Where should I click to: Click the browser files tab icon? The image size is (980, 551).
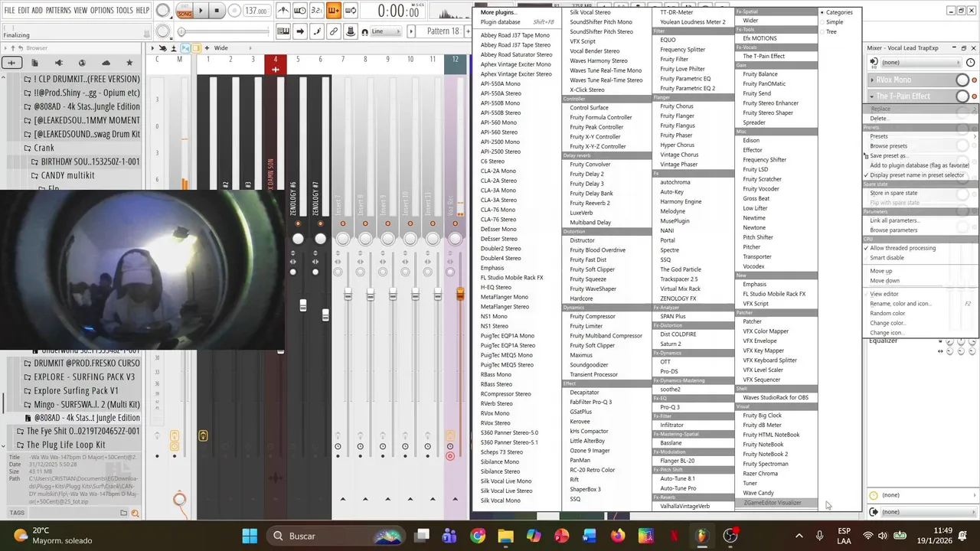[35, 62]
